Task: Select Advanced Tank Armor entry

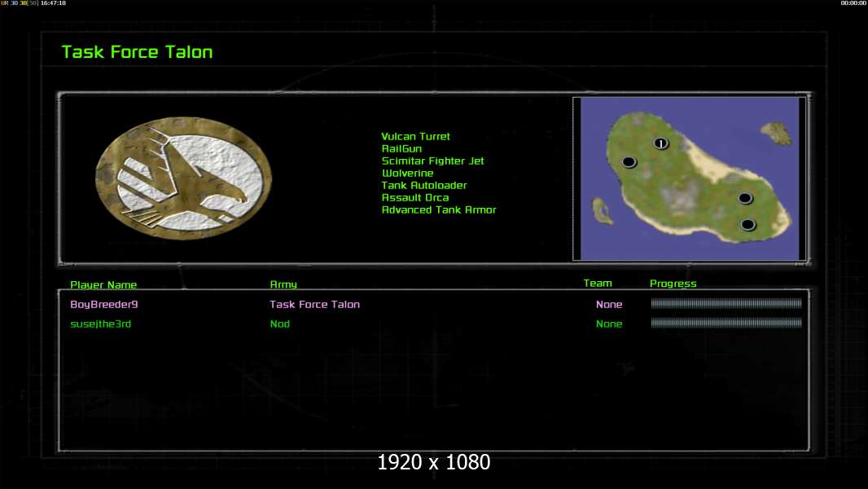Action: (439, 209)
